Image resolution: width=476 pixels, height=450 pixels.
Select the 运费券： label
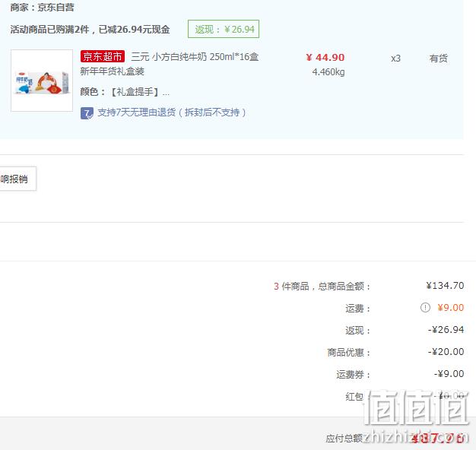point(354,375)
